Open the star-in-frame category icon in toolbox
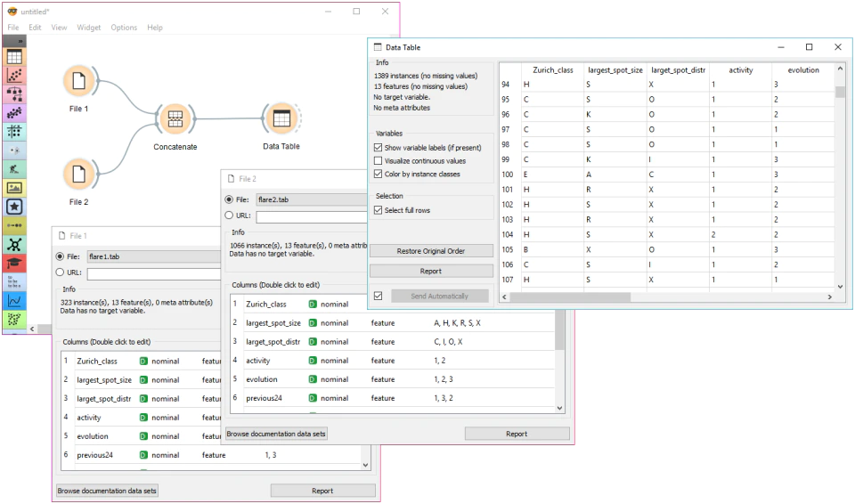The width and height of the screenshot is (855, 504). point(14,207)
